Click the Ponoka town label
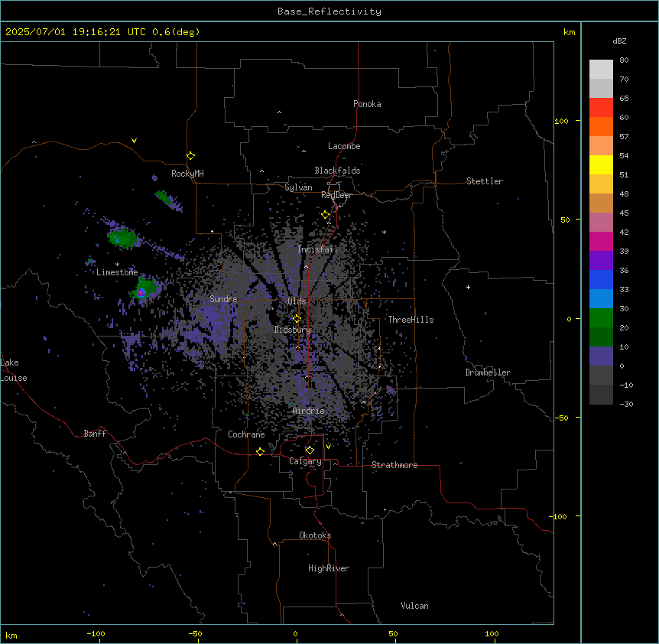The width and height of the screenshot is (659, 644). pyautogui.click(x=367, y=104)
